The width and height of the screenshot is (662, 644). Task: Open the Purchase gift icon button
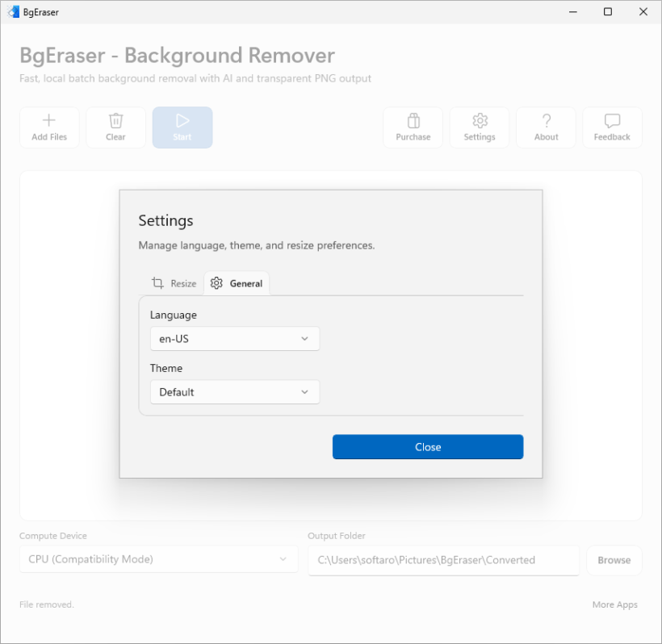point(413,128)
